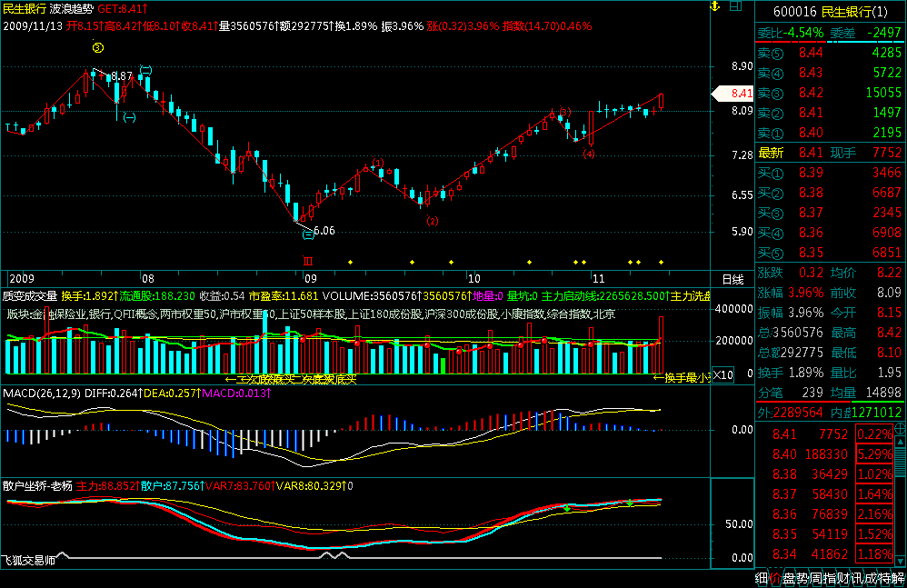Open the 特 tab in the bottom tab strip
This screenshot has height=588, width=907.
[885, 578]
